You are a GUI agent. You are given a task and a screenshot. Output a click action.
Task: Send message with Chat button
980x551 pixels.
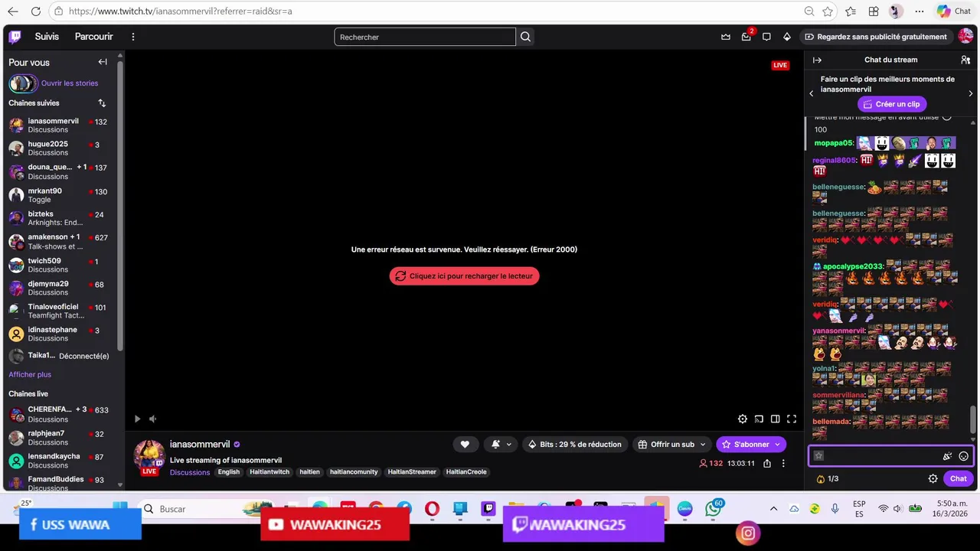coord(958,478)
